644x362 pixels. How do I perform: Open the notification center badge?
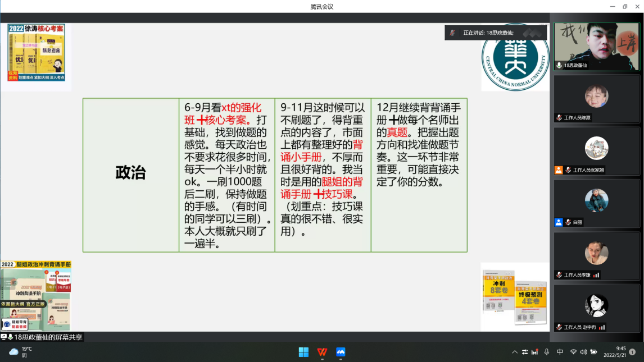coord(632,352)
